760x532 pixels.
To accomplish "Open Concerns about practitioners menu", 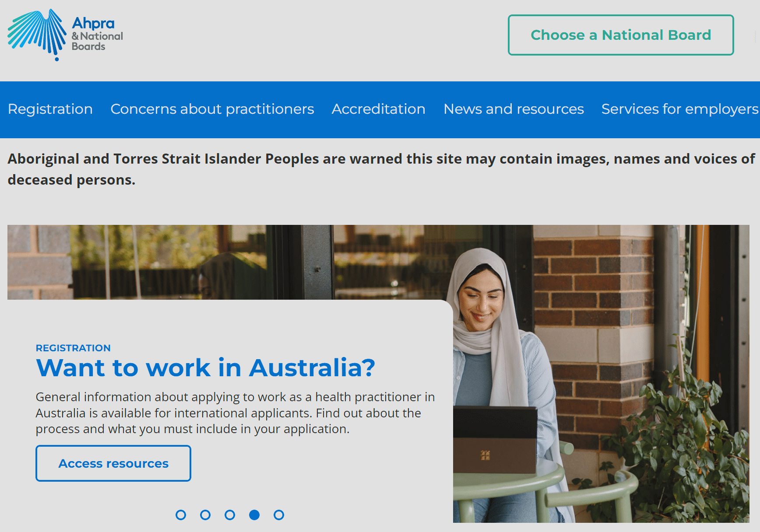I will point(212,109).
